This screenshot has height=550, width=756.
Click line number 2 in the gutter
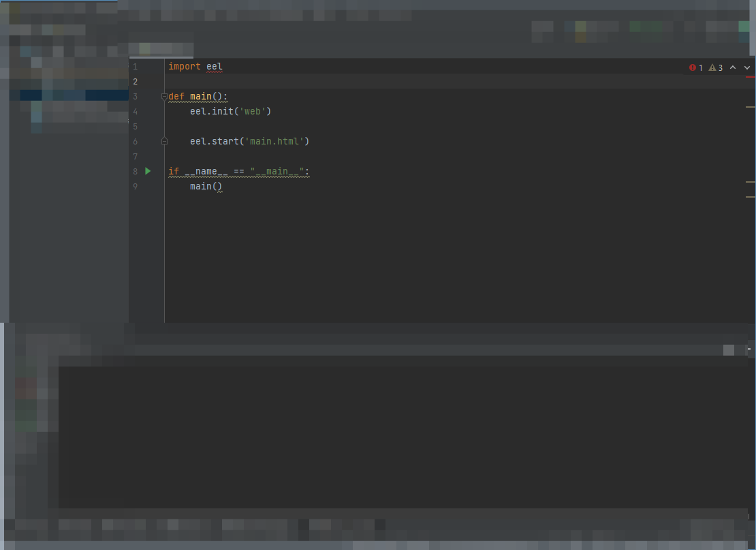136,82
